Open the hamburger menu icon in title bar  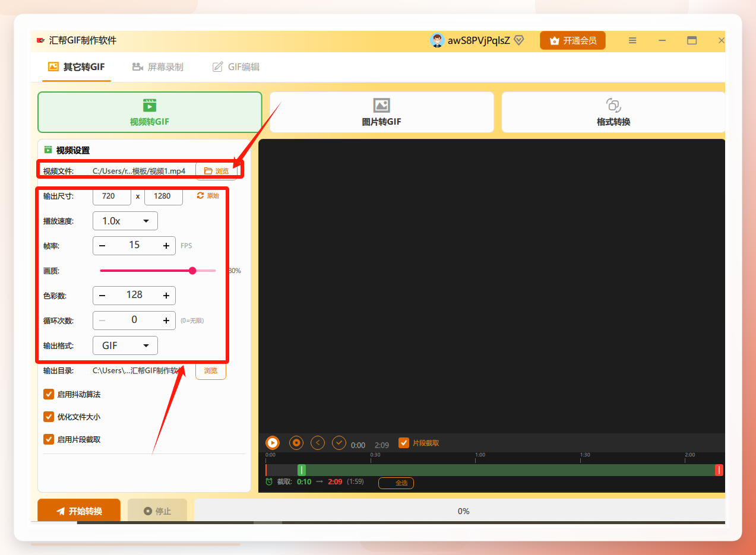632,40
